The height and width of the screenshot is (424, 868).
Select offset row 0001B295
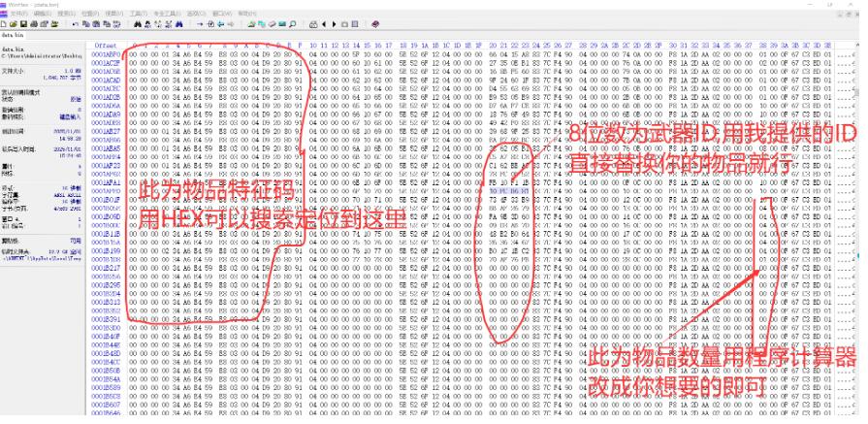105,285
